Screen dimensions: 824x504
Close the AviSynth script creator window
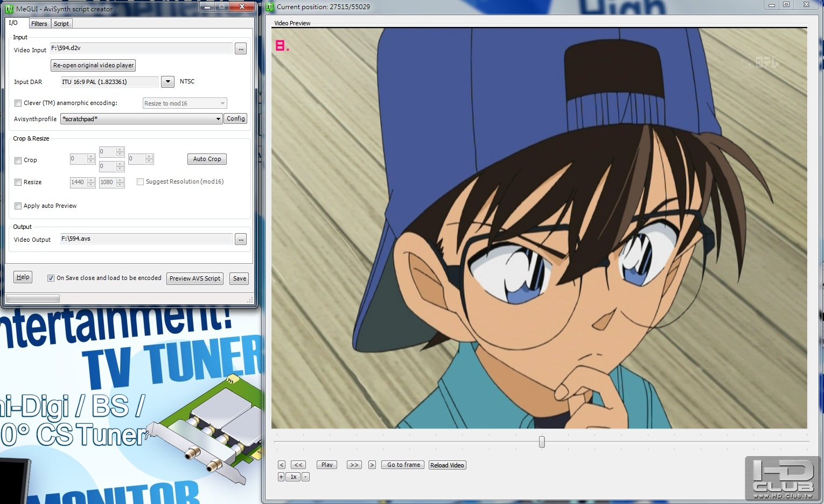[x=242, y=6]
